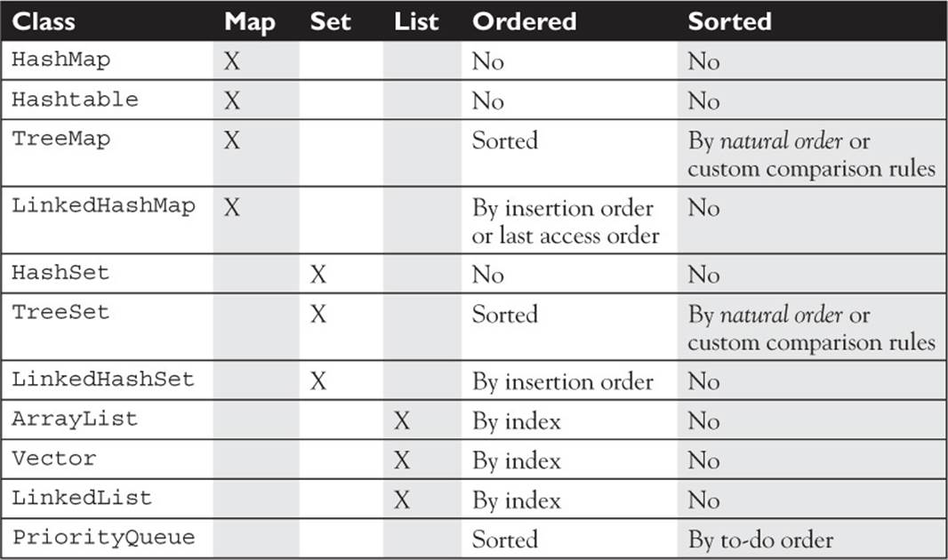Click the Ordered column header

(x=524, y=21)
